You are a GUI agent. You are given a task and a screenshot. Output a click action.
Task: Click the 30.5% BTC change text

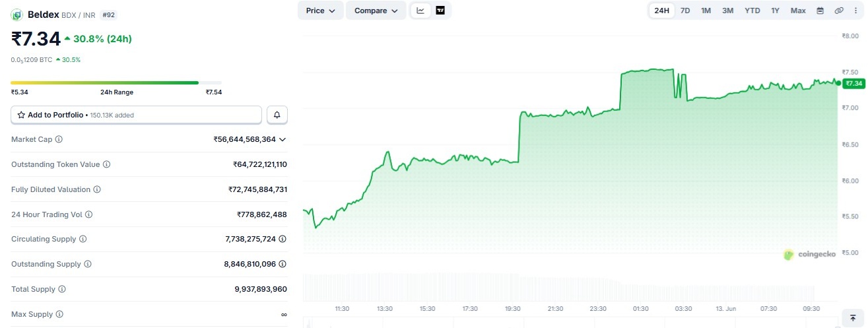tap(71, 59)
